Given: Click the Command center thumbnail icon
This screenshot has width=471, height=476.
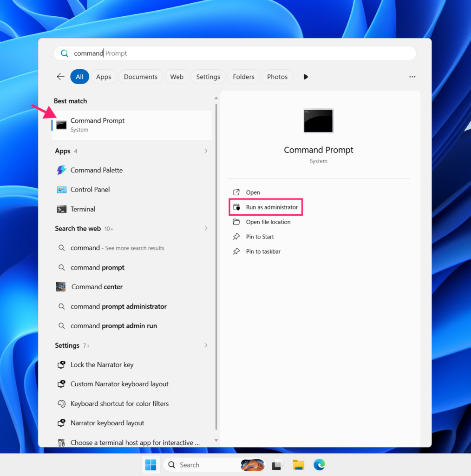Looking at the screenshot, I should pos(61,286).
